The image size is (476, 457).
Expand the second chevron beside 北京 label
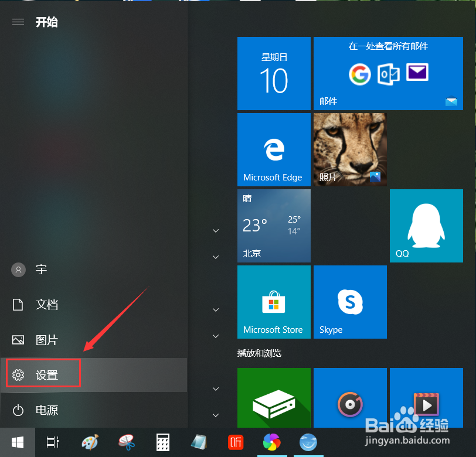click(216, 257)
